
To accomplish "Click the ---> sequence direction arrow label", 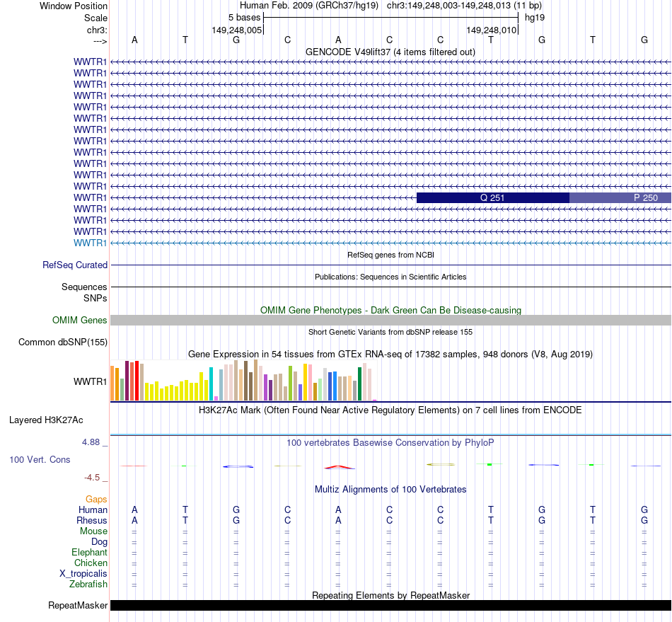I will 100,41.
